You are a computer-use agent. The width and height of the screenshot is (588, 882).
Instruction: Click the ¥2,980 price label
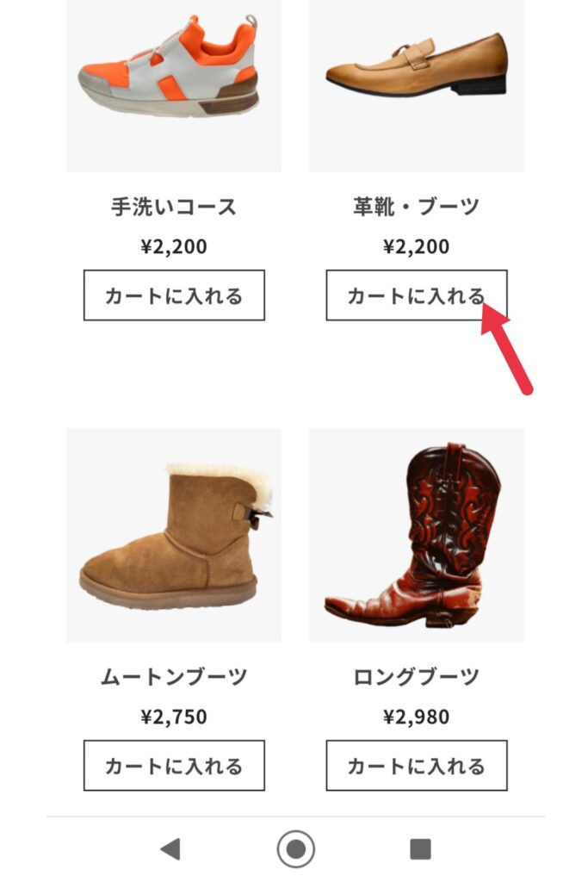[x=417, y=717]
